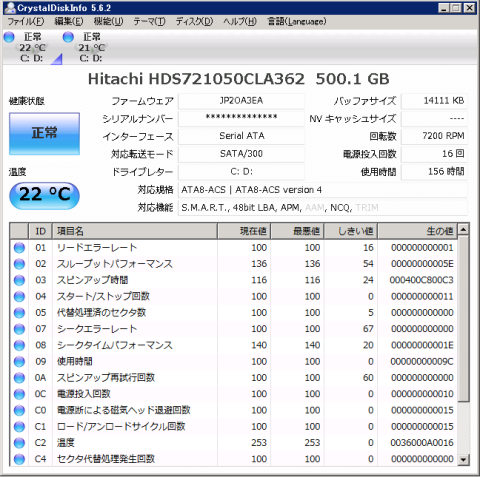Click raw value 000400C800C3
This screenshot has width=480, height=477.
pyautogui.click(x=422, y=280)
